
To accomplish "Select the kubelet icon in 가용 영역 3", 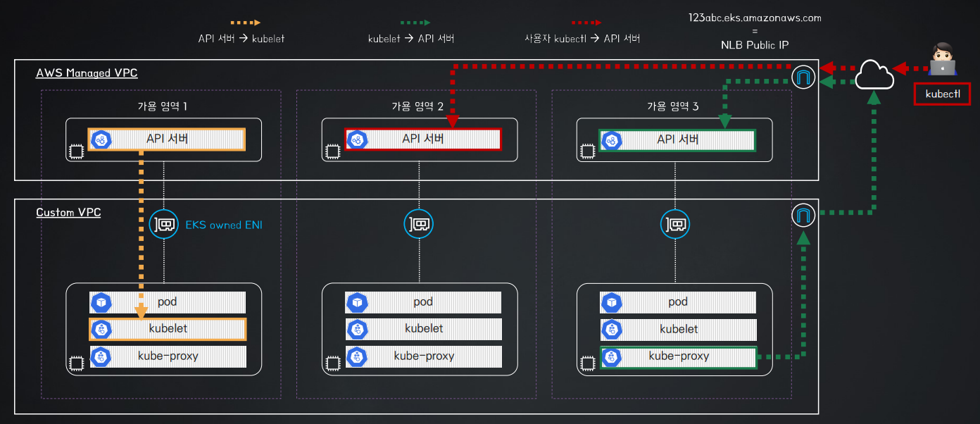I will pyautogui.click(x=612, y=329).
